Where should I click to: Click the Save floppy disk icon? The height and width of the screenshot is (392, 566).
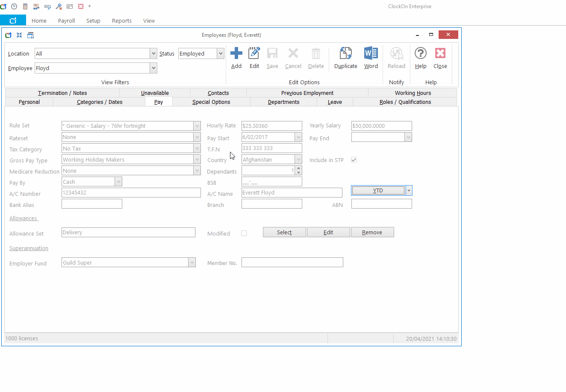coord(272,53)
